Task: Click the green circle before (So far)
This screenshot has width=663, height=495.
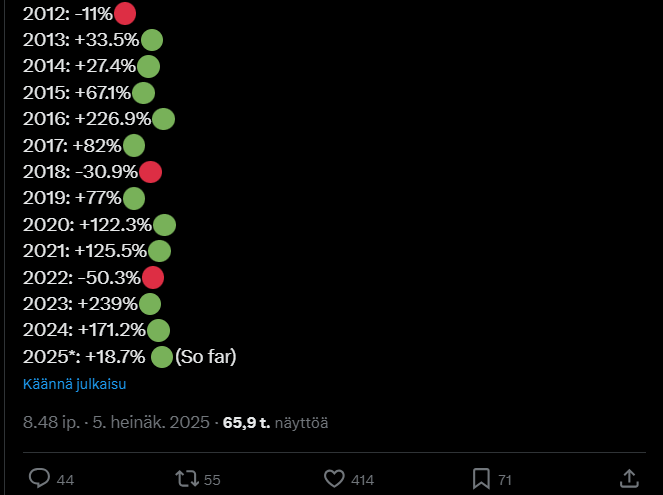Action: [162, 356]
